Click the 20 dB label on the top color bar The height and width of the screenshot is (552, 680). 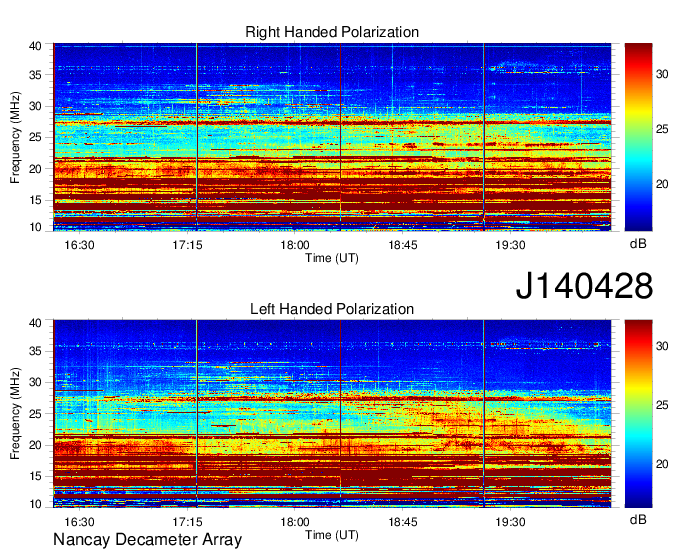click(662, 184)
